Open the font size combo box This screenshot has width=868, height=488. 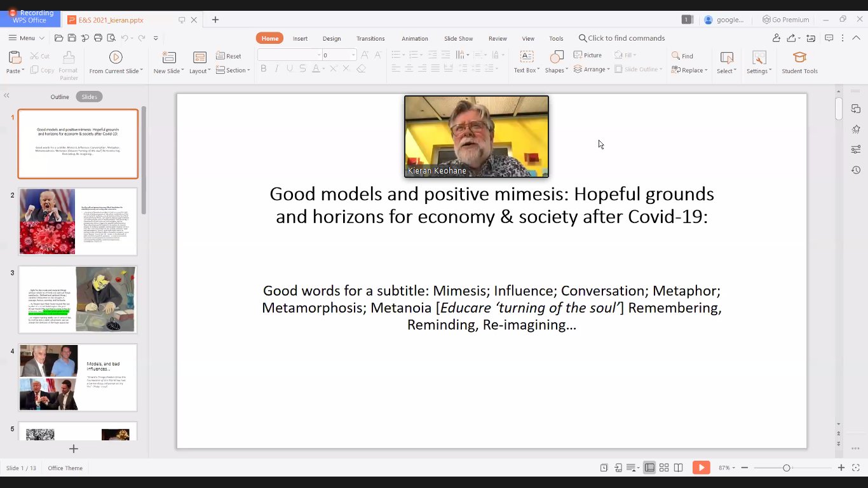click(x=339, y=55)
